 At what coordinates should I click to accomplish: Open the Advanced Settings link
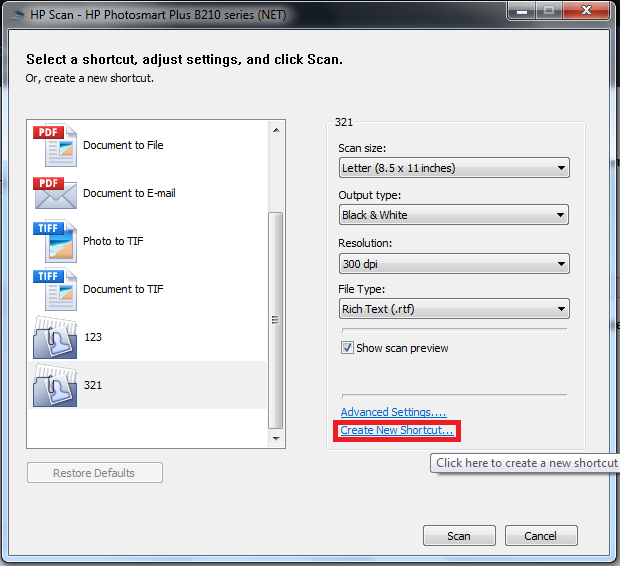tap(393, 412)
